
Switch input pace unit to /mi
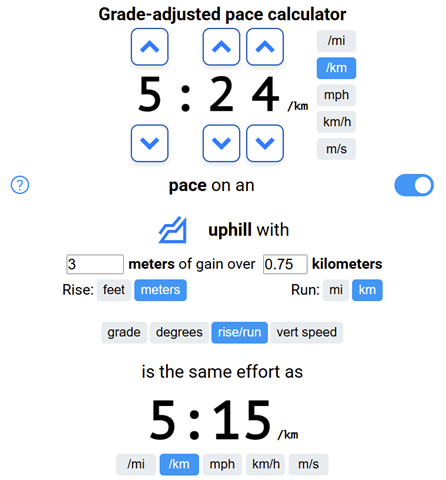pos(336,41)
